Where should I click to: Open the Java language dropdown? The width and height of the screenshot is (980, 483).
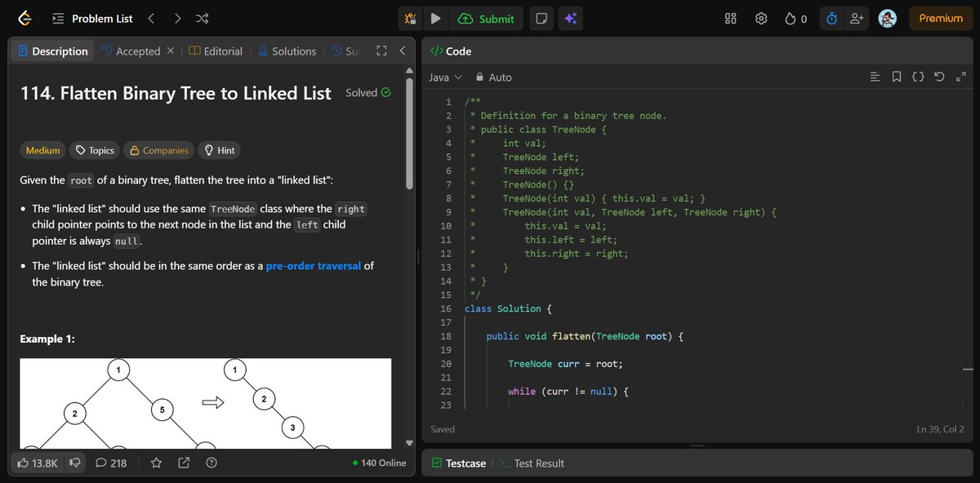(x=446, y=77)
